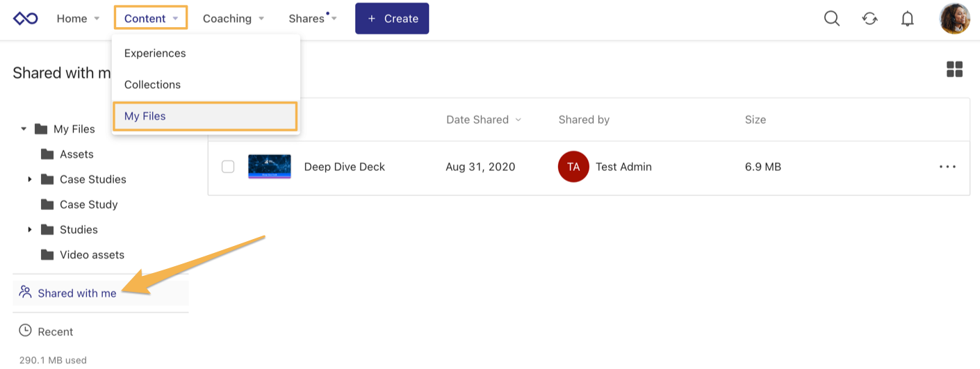Open the notifications bell icon
Image resolution: width=980 pixels, height=369 pixels.
click(x=907, y=19)
